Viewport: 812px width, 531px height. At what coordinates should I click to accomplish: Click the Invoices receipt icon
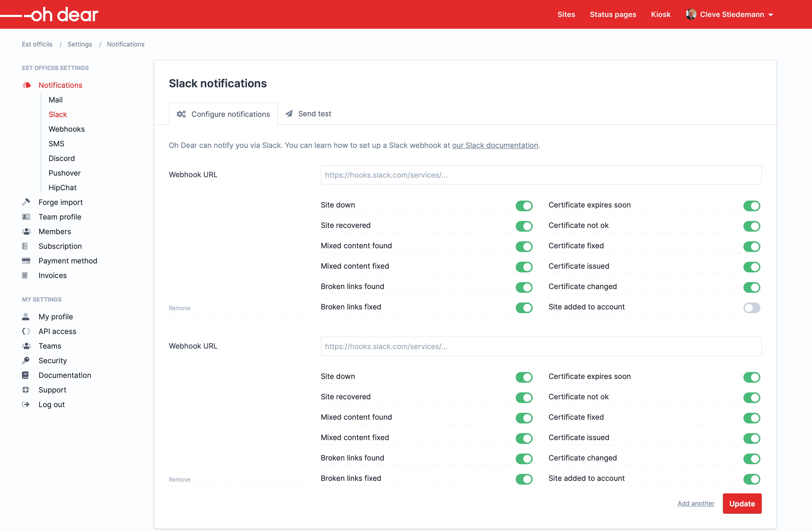[x=25, y=275]
